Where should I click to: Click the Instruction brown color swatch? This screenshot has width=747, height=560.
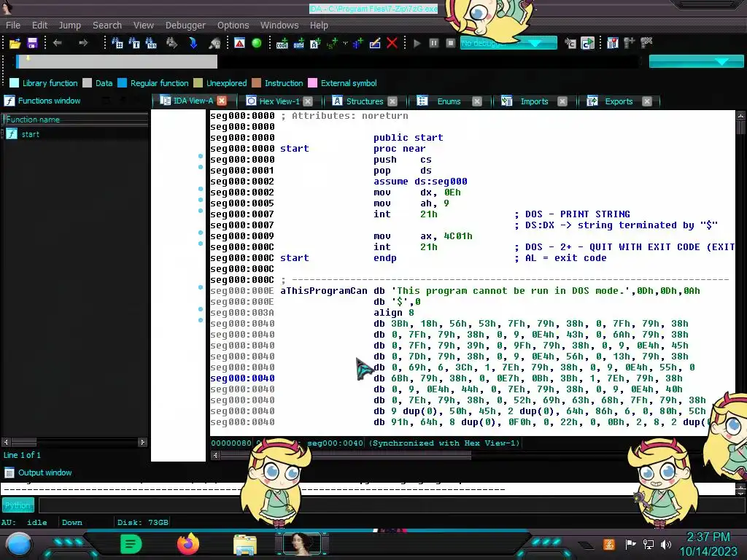point(256,83)
